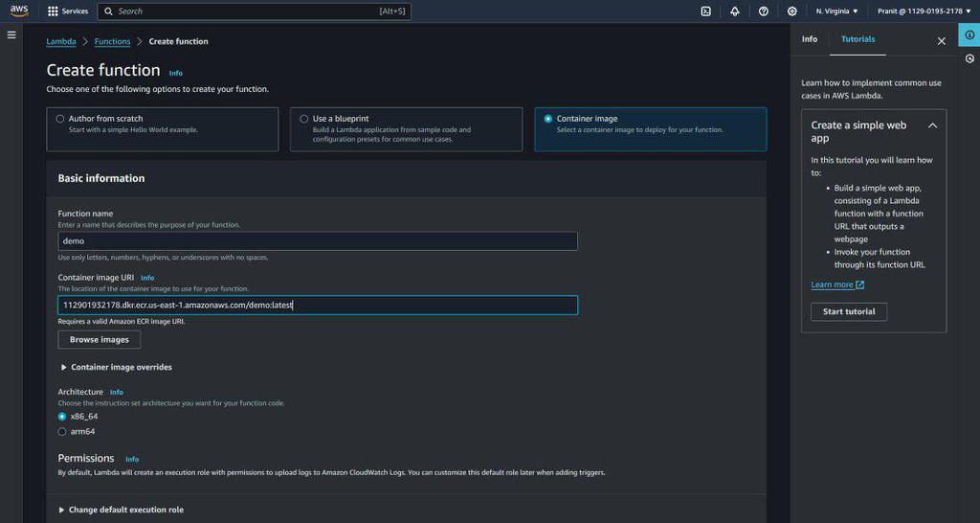The image size is (980, 523).
Task: Click Info link next to Container image URI
Action: (x=147, y=278)
